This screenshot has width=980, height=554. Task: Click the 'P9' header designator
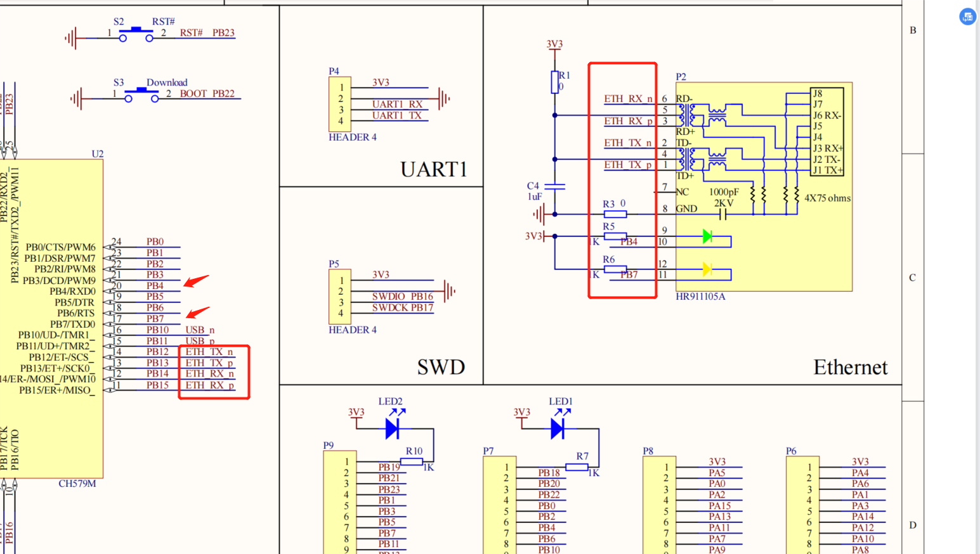tap(328, 446)
